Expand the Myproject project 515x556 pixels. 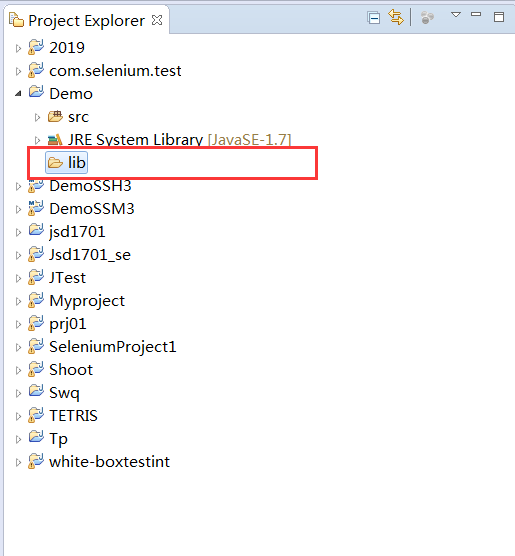tap(18, 301)
